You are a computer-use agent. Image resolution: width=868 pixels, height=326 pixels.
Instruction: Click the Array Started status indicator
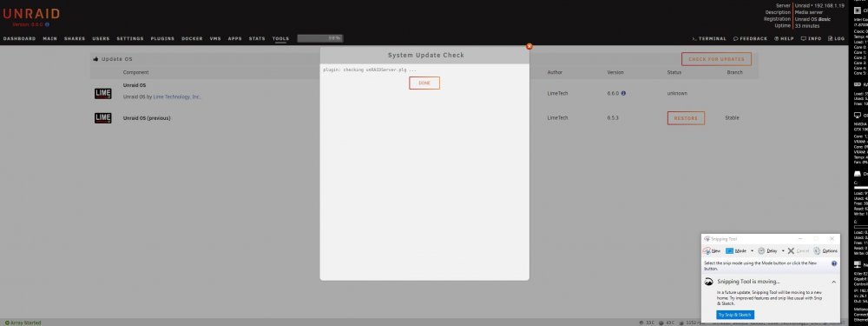tap(23, 323)
